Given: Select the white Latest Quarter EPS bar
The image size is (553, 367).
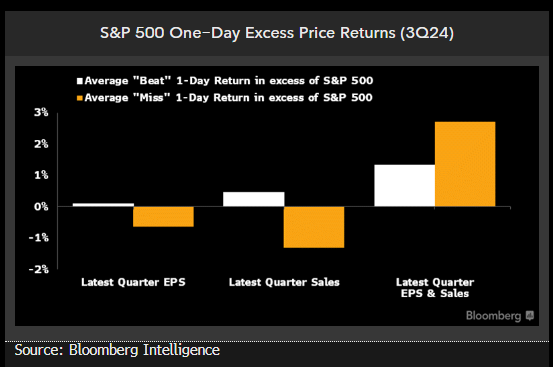Looking at the screenshot, I should pos(103,205).
